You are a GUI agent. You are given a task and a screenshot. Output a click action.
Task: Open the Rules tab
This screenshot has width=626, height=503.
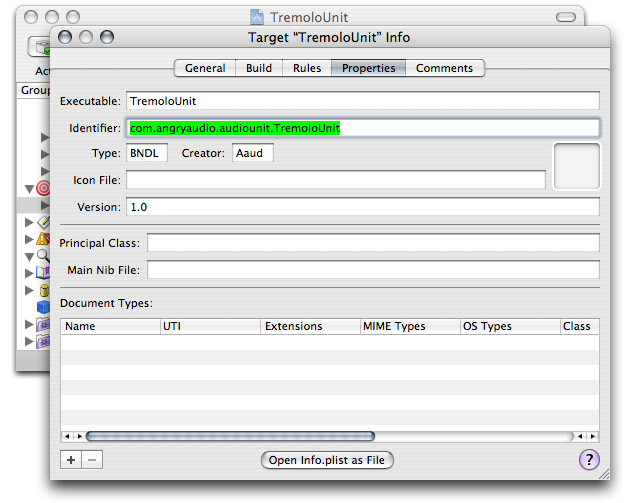[307, 68]
